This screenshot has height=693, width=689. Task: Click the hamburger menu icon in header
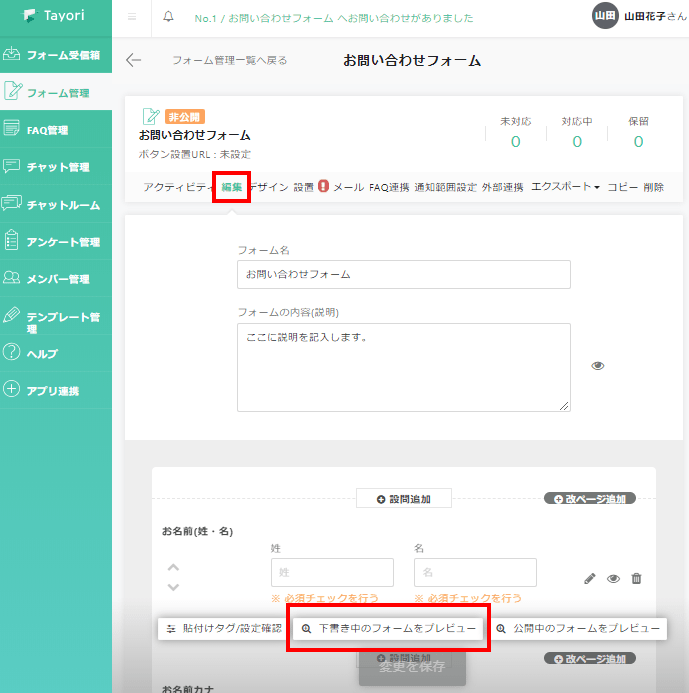tap(132, 18)
